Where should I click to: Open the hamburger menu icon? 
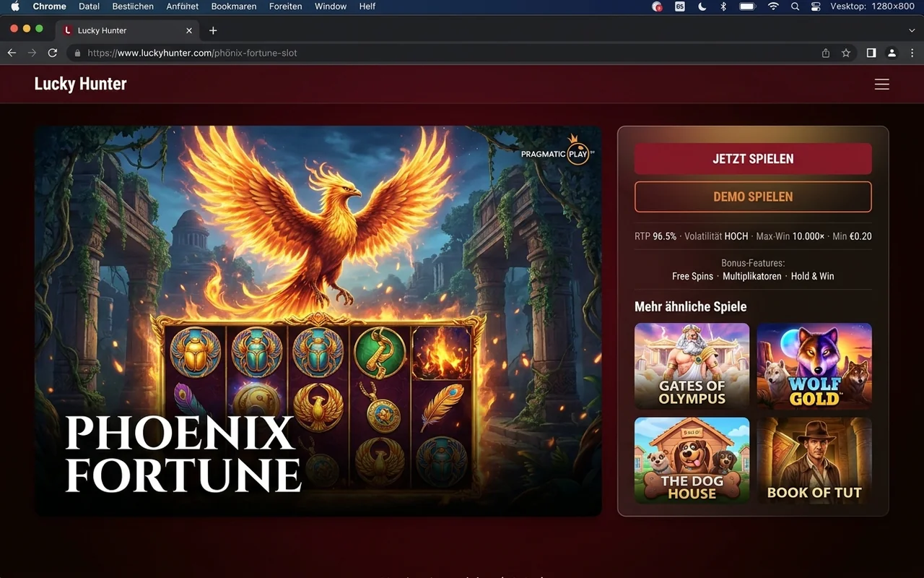click(x=881, y=84)
